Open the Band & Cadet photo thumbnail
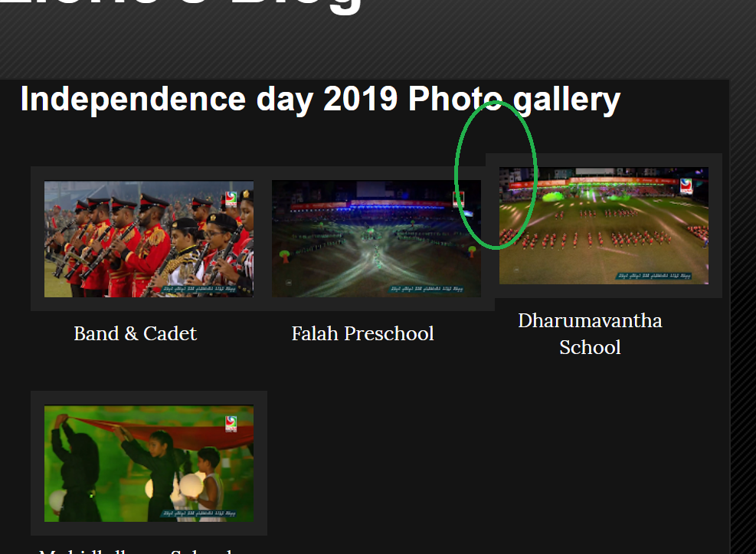The height and width of the screenshot is (554, 756). 149,238
